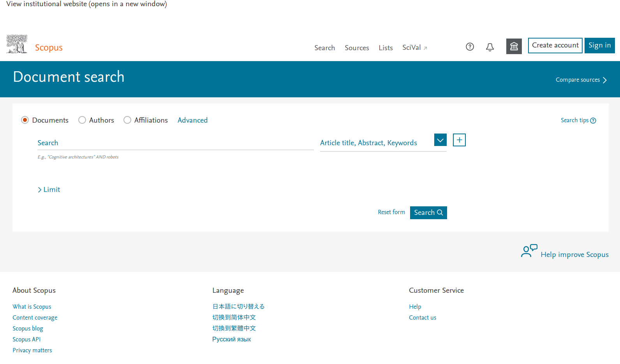
Task: Click the Elsevier tree logo
Action: pyautogui.click(x=17, y=44)
